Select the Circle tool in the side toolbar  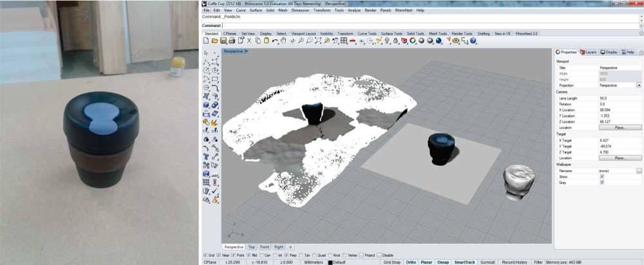[207, 70]
